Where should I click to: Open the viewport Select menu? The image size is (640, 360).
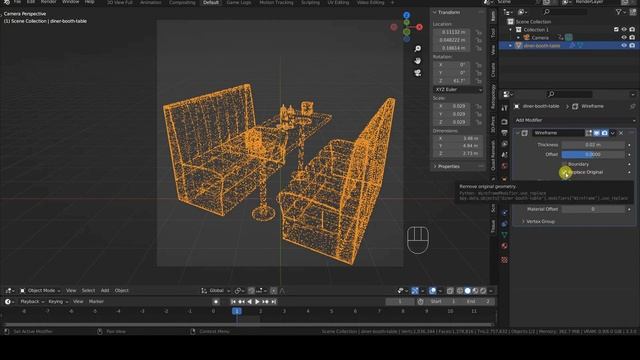tap(88, 291)
